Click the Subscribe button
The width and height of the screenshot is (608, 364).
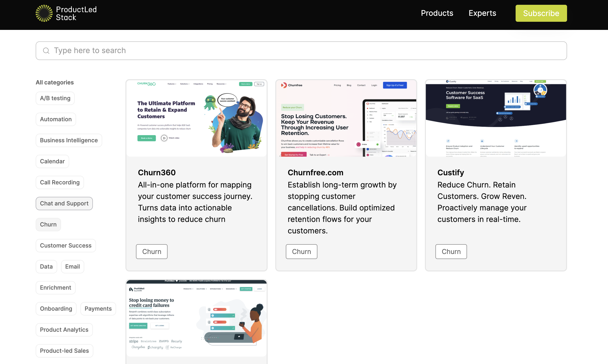pyautogui.click(x=541, y=13)
